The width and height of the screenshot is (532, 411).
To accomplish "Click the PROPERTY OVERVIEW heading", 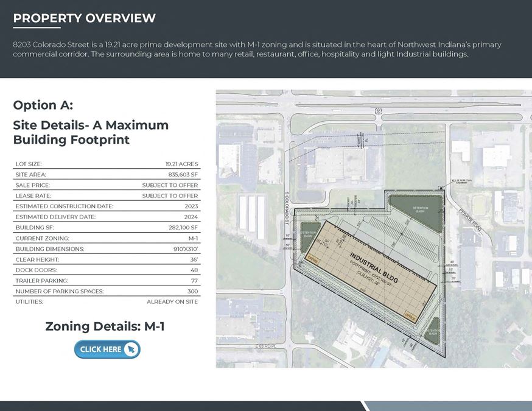I will 84,18.
